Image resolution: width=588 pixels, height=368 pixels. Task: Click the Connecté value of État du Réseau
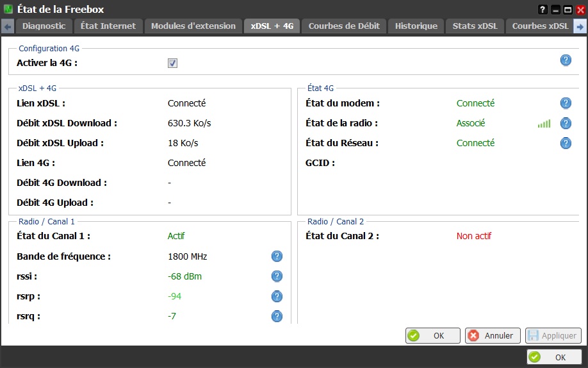click(x=475, y=143)
